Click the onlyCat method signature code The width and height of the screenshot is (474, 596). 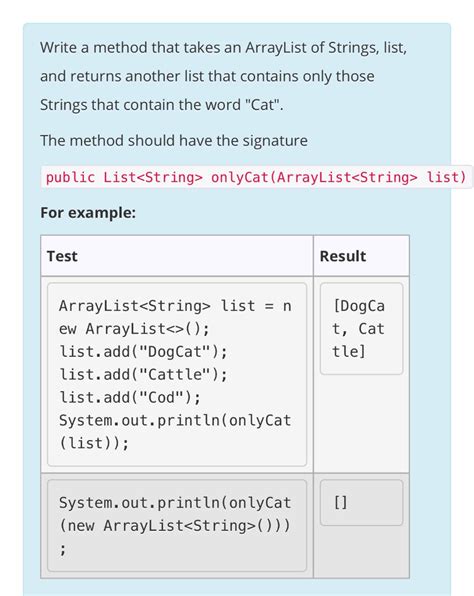coord(256,177)
